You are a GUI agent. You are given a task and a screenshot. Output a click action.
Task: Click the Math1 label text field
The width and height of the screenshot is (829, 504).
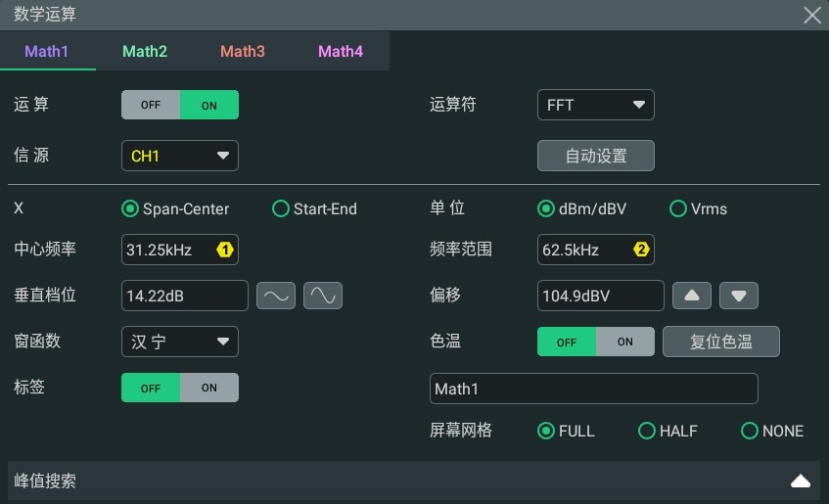point(594,389)
